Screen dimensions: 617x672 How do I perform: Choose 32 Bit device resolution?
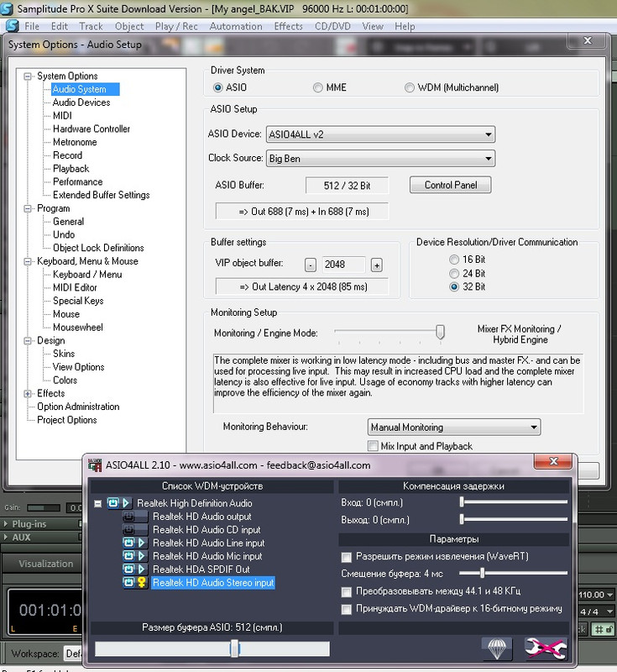point(454,286)
